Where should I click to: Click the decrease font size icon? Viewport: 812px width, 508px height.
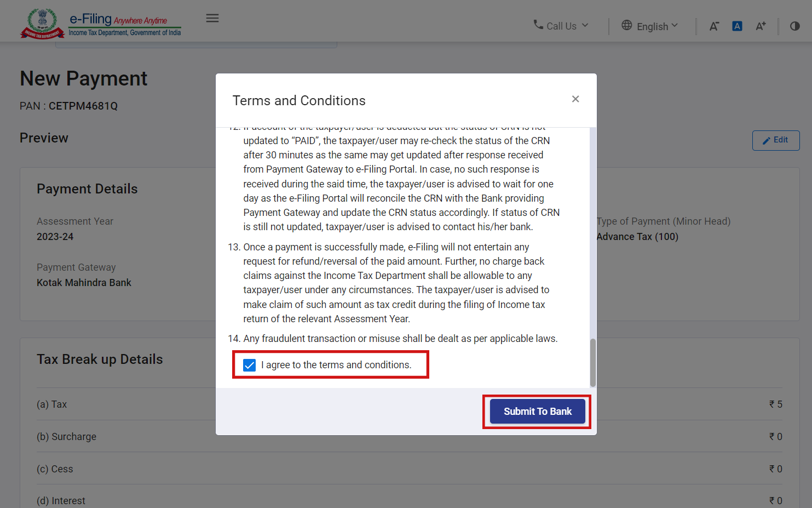[714, 26]
